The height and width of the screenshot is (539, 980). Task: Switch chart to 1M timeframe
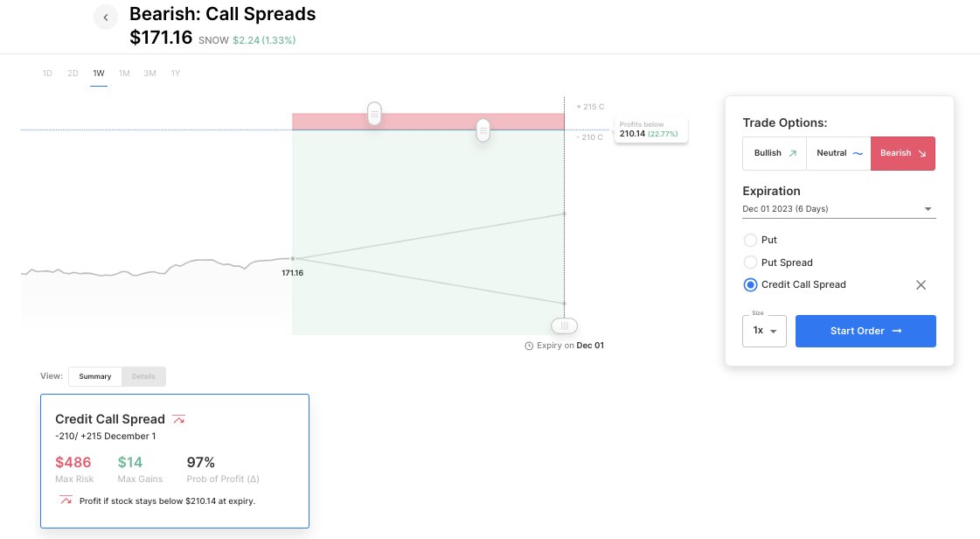click(124, 73)
